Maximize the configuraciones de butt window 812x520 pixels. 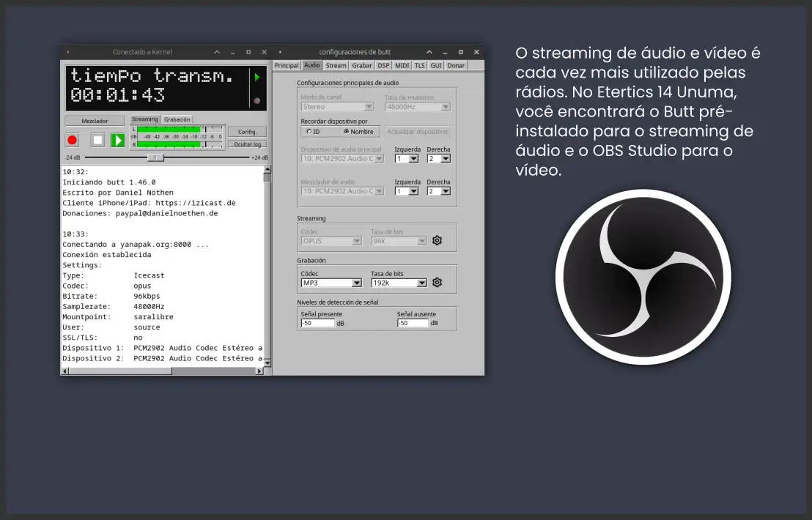point(461,52)
